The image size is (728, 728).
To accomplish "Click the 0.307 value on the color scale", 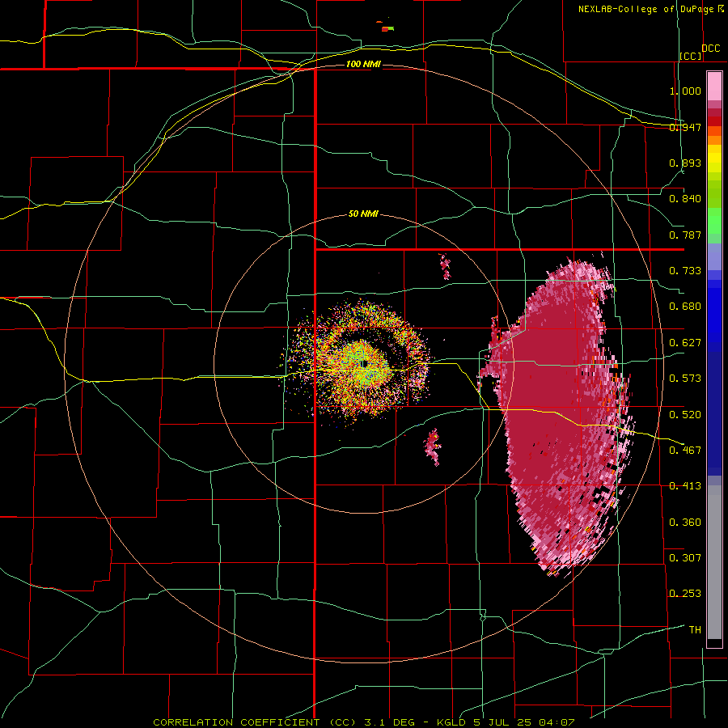I will [x=685, y=558].
